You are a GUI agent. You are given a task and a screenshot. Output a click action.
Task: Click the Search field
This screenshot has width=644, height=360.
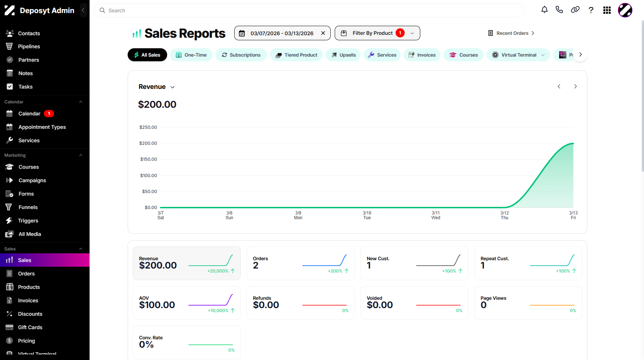[x=309, y=11]
